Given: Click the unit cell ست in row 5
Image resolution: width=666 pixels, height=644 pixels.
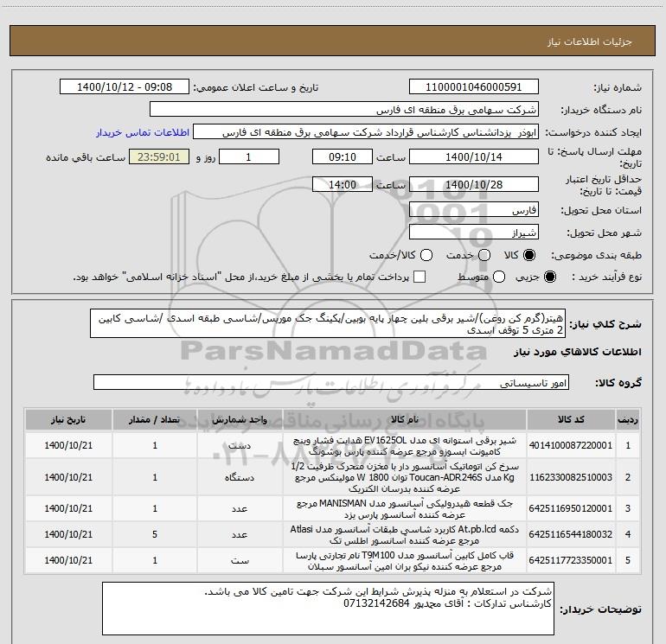Looking at the screenshot, I should pyautogui.click(x=240, y=560).
